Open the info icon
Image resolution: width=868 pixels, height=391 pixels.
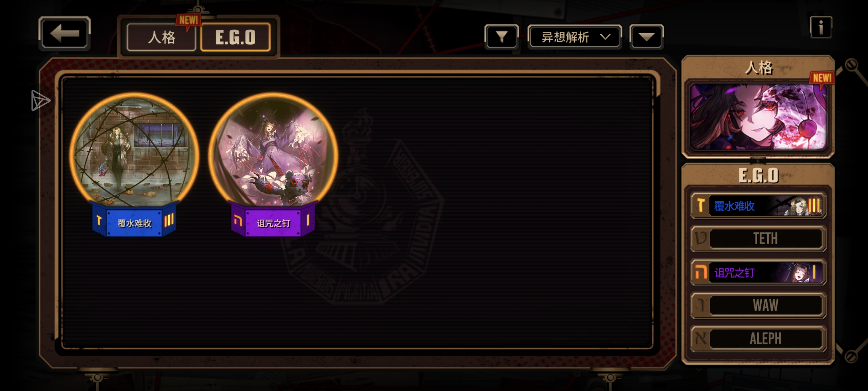pyautogui.click(x=821, y=27)
